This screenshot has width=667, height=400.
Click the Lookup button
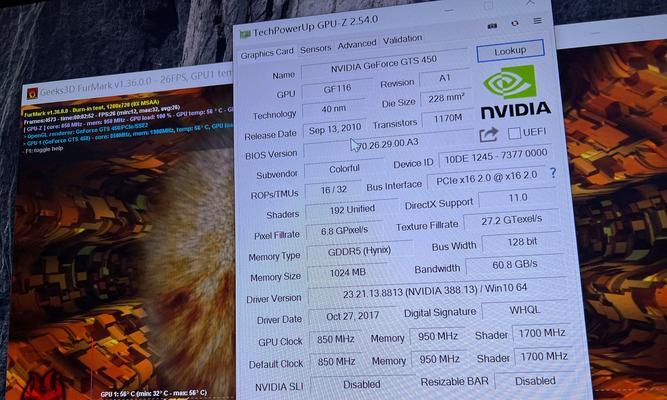(510, 51)
